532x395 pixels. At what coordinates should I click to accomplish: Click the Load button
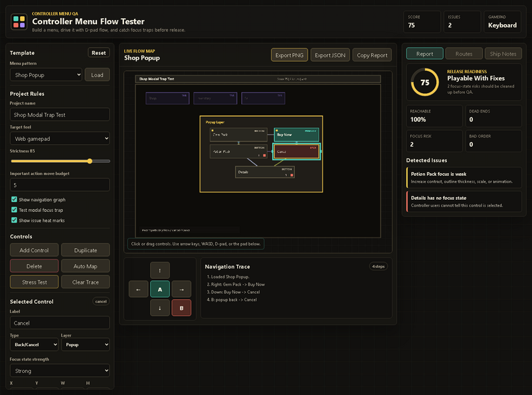97,74
